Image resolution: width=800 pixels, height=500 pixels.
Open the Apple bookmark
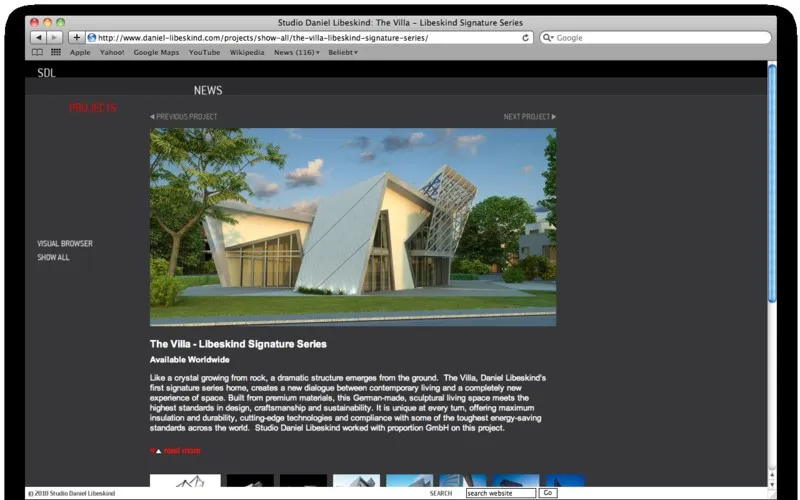(80, 52)
